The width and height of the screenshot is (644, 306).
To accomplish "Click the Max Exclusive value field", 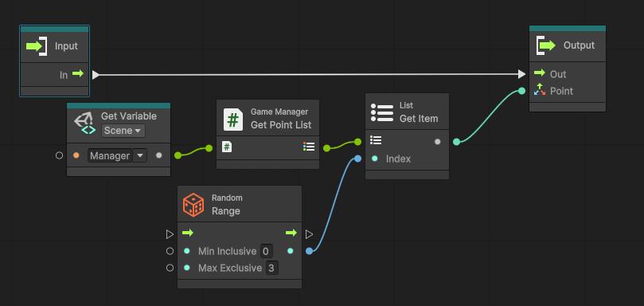I will tap(271, 269).
